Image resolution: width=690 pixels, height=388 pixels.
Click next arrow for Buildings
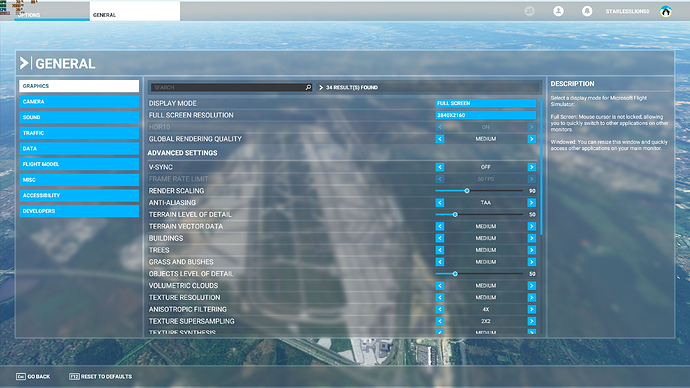coord(532,238)
